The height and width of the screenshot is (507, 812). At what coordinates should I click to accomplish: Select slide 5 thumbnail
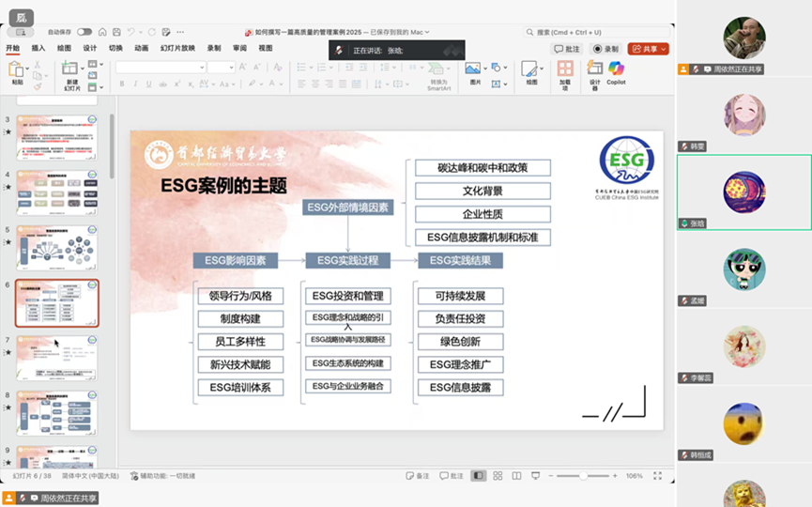coord(57,248)
